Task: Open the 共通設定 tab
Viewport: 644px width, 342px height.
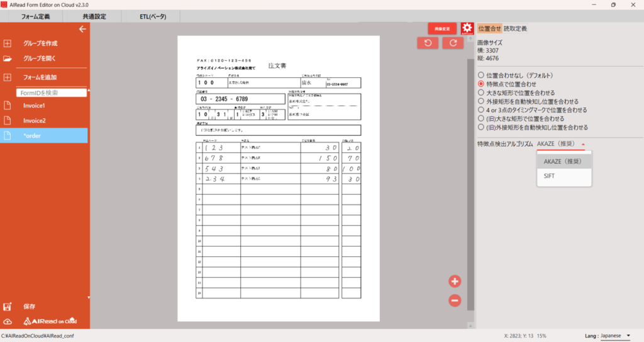Action: coord(94,16)
